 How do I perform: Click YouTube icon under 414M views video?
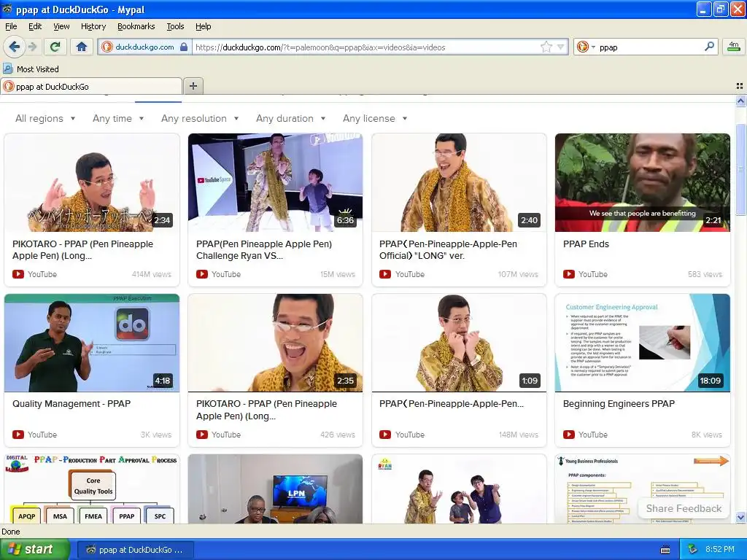click(18, 274)
